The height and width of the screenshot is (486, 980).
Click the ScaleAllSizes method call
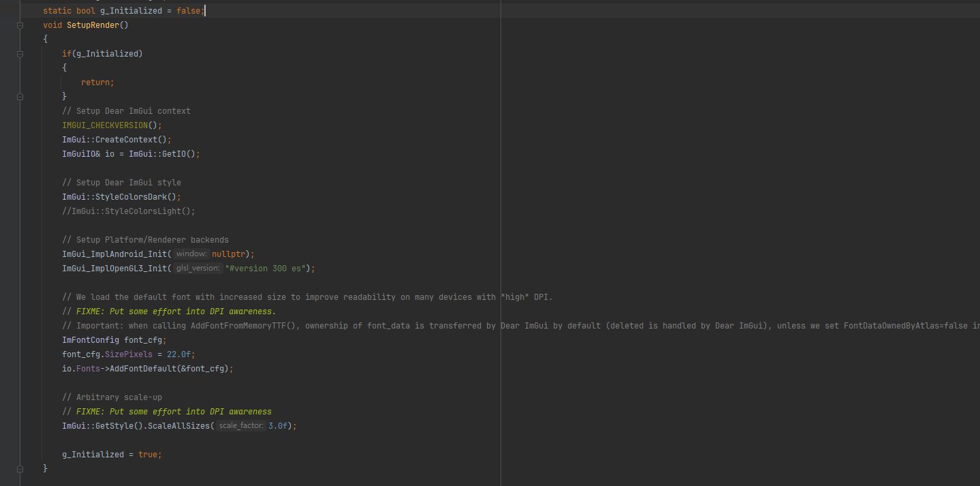(x=180, y=426)
